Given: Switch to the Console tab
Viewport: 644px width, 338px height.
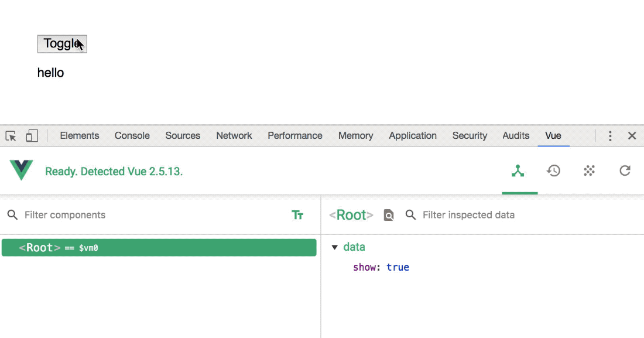Looking at the screenshot, I should click(x=132, y=136).
